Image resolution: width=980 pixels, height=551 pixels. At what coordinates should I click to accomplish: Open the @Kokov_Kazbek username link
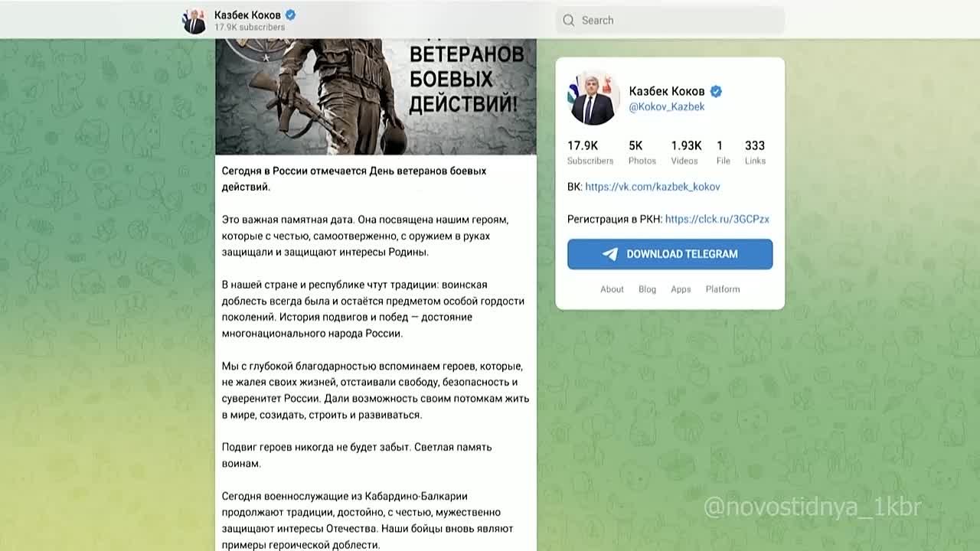pyautogui.click(x=667, y=107)
